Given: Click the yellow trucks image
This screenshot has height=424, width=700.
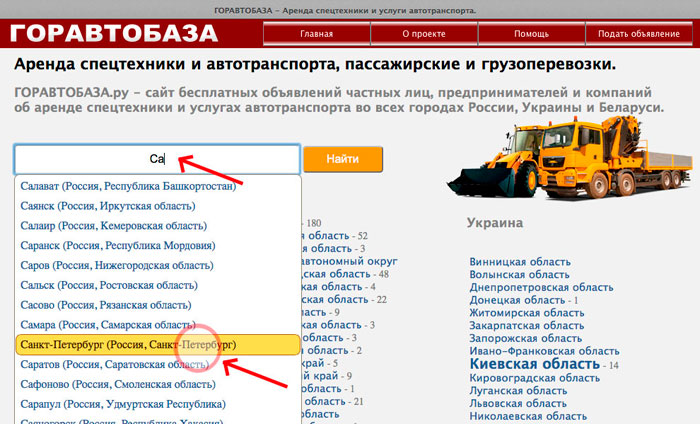Looking at the screenshot, I should (x=570, y=157).
